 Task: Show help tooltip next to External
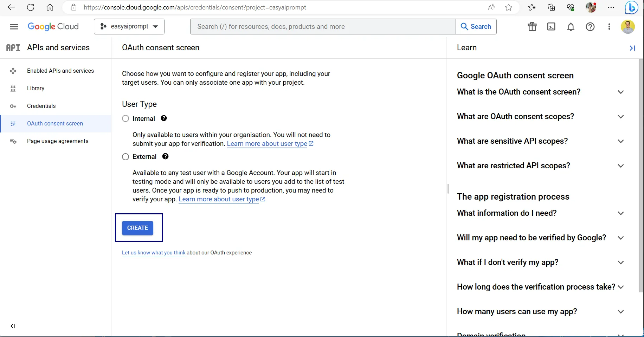pyautogui.click(x=166, y=156)
